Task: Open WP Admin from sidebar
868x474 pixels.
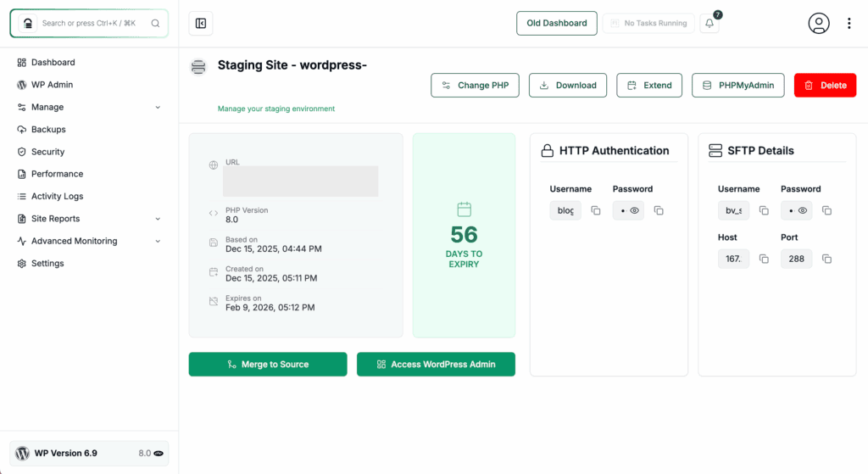Action: (x=52, y=85)
